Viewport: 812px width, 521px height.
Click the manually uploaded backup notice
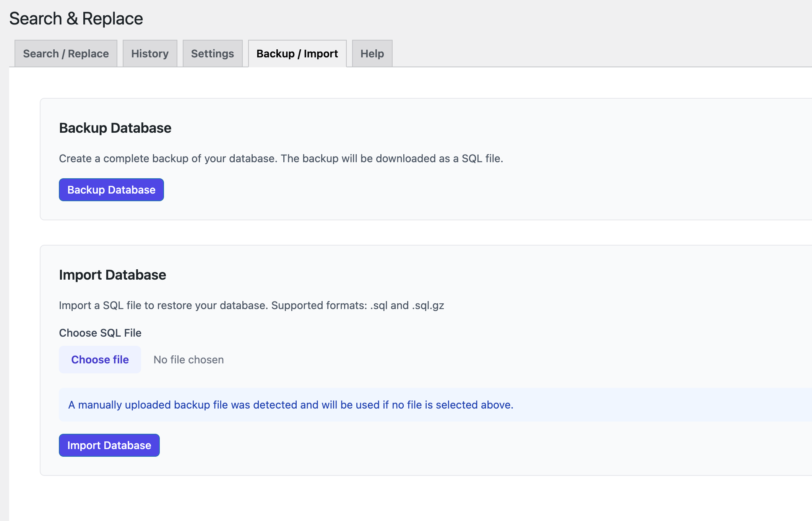coord(291,404)
